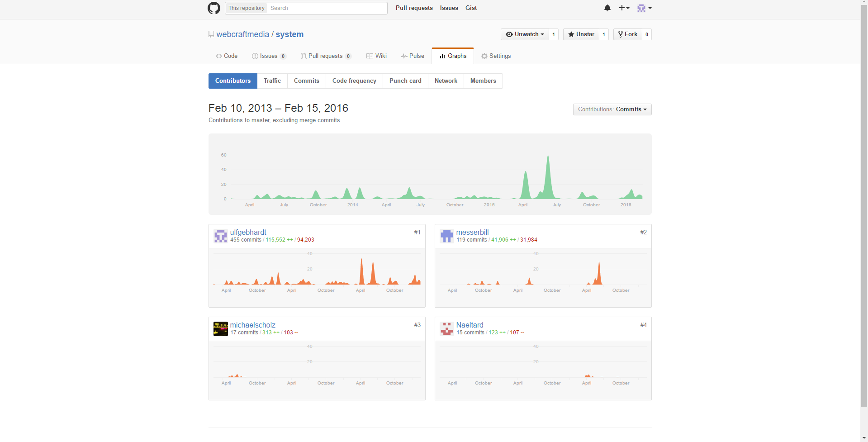Screen dimensions: 868x442
Task: Unstar this repository
Action: 581,34
